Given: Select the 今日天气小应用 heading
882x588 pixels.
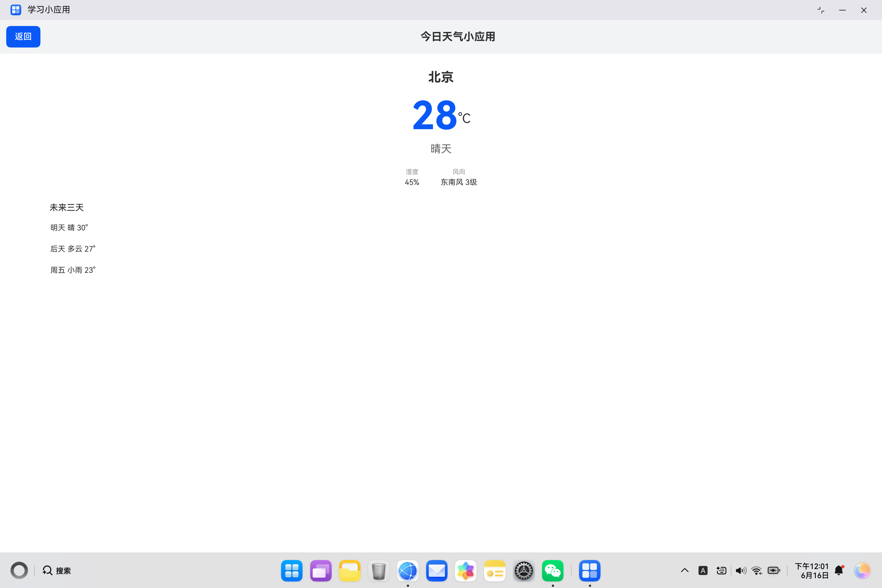Looking at the screenshot, I should (458, 37).
